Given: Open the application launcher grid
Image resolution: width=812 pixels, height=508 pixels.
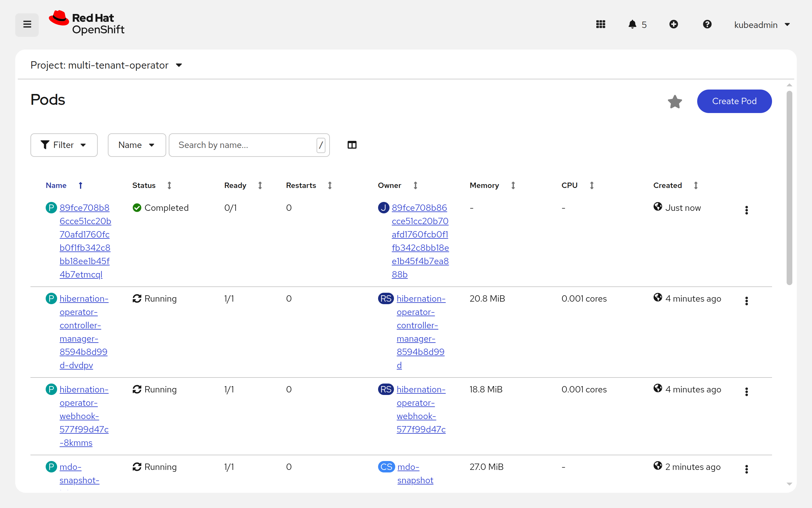Looking at the screenshot, I should coord(600,24).
